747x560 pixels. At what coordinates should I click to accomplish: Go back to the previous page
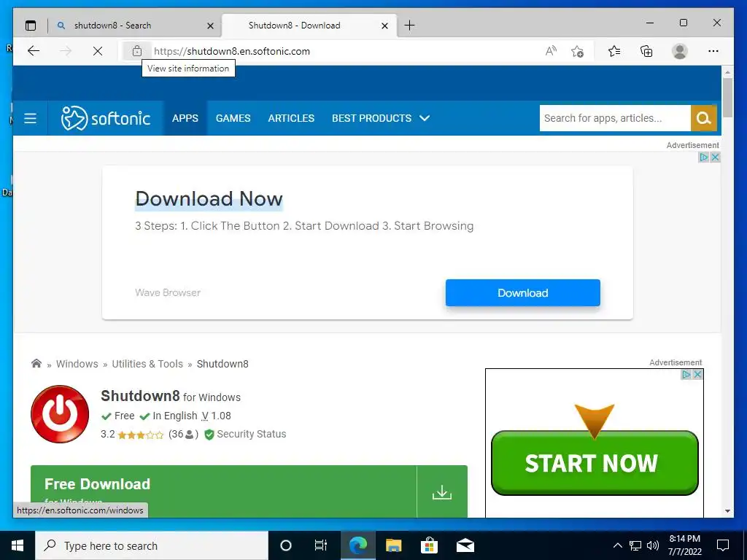click(x=34, y=51)
